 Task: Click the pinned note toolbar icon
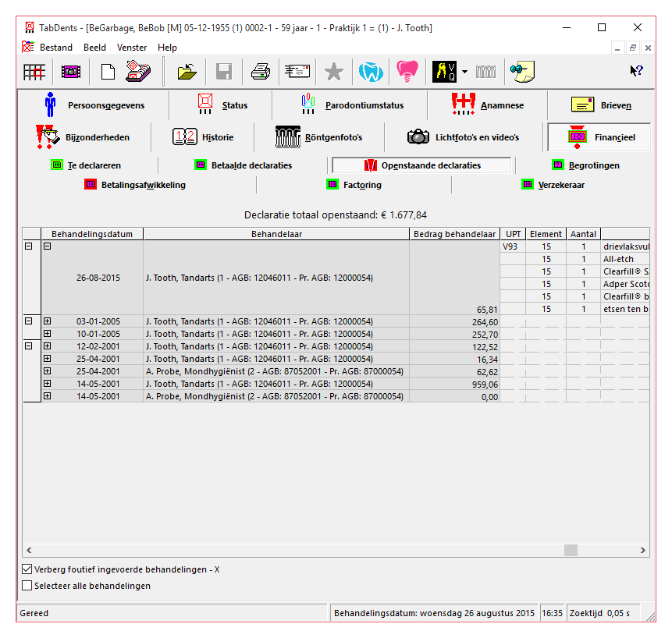[522, 71]
